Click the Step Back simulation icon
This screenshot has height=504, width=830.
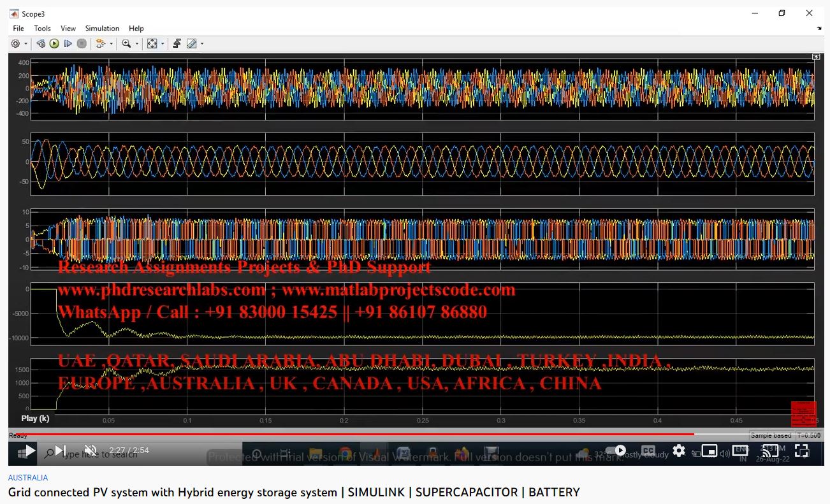pos(41,44)
